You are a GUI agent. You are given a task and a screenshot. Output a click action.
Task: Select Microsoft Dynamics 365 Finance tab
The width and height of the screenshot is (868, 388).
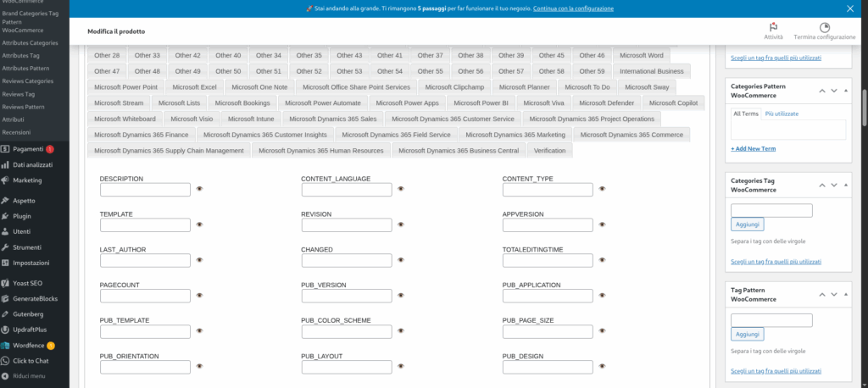(x=142, y=135)
